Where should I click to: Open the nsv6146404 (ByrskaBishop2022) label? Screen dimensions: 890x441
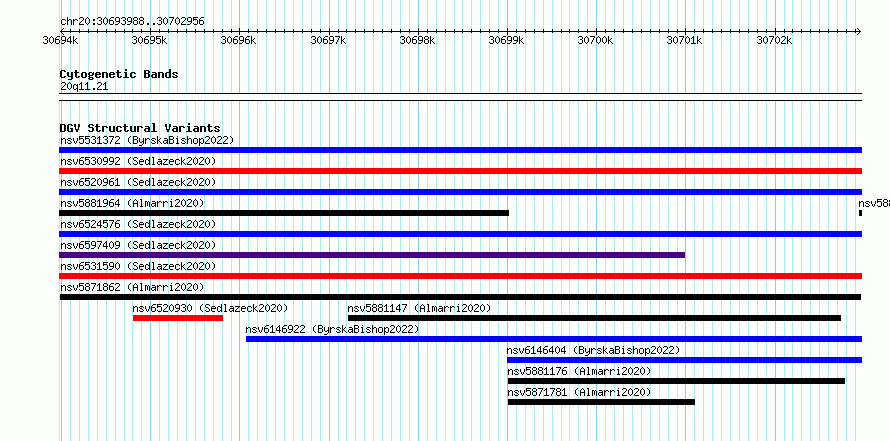[x=593, y=350]
